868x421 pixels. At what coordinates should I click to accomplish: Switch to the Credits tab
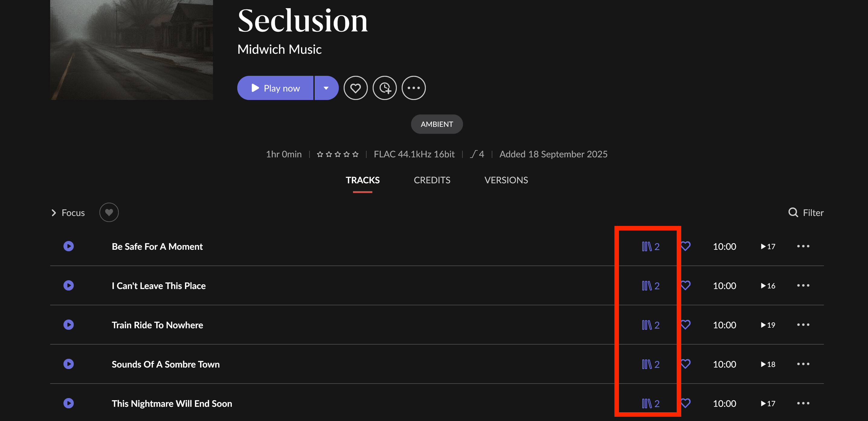coord(432,180)
